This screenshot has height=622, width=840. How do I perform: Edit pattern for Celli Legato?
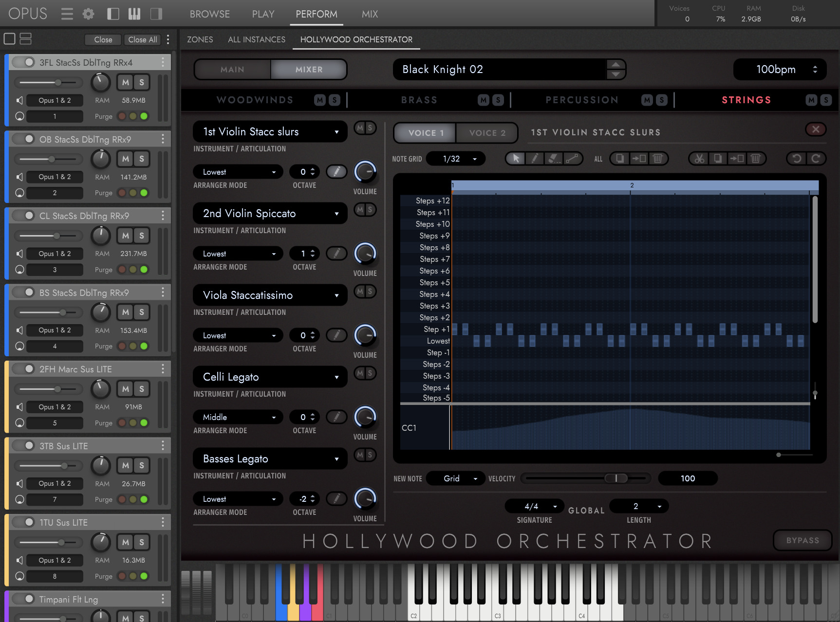(336, 417)
